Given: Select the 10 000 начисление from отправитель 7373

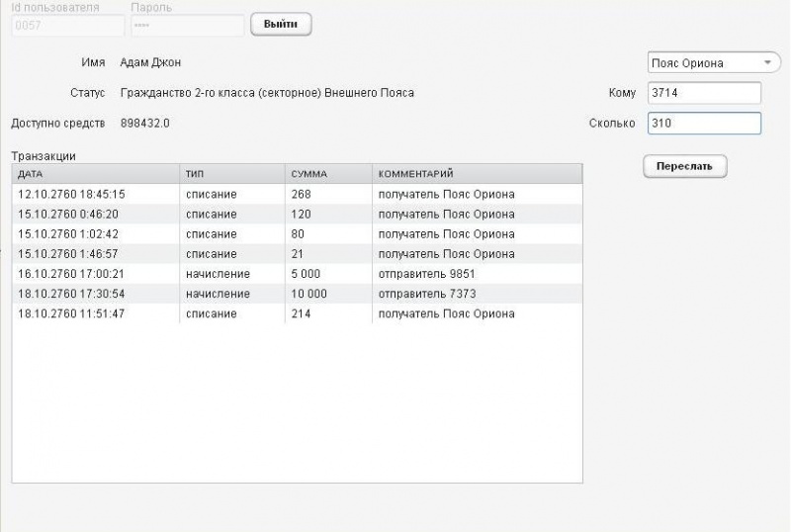Looking at the screenshot, I should [x=298, y=294].
